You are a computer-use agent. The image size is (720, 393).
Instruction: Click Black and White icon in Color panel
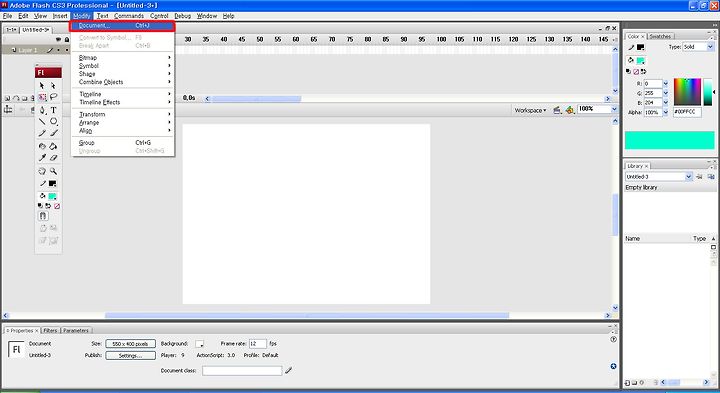(x=628, y=72)
